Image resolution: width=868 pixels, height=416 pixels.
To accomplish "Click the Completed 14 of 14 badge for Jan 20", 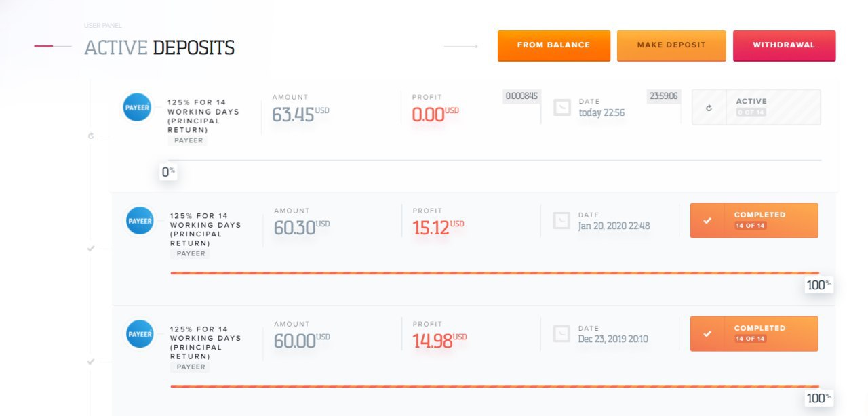I will click(754, 220).
